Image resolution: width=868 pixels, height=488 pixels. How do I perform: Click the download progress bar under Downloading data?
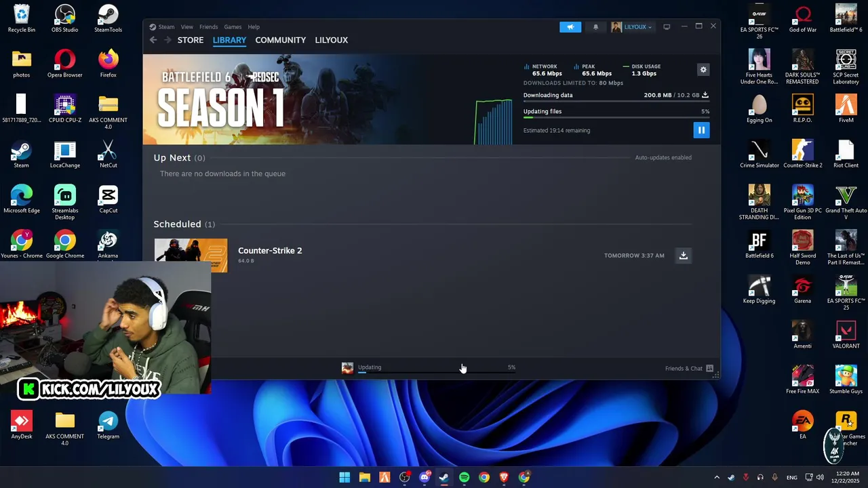pos(616,102)
